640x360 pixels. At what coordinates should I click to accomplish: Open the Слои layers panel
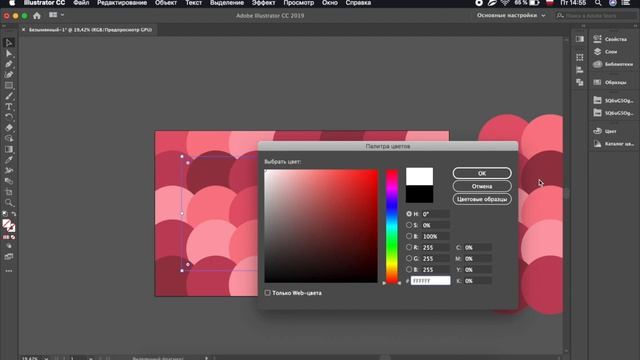click(605, 51)
